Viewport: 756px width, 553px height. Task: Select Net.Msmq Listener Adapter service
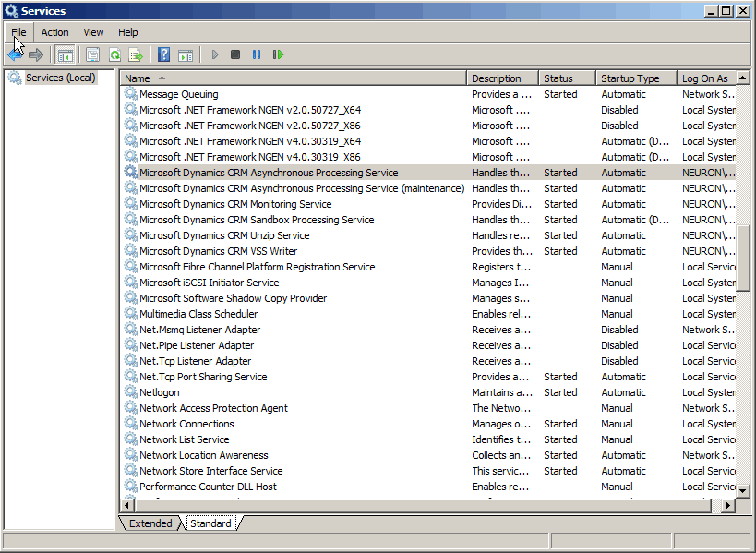(x=429, y=330)
